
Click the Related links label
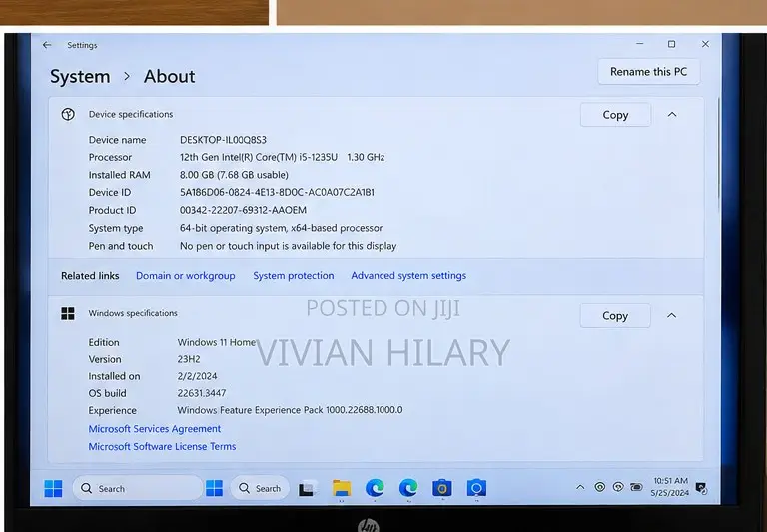point(90,276)
